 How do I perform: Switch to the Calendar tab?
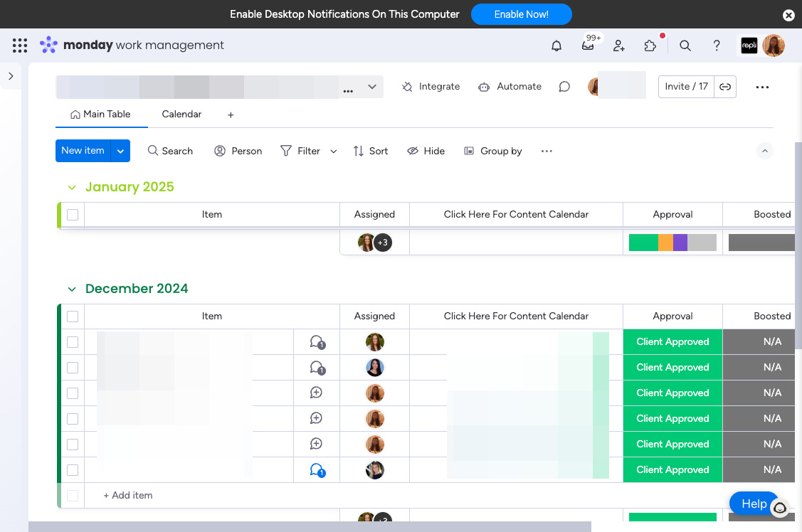coord(181,115)
